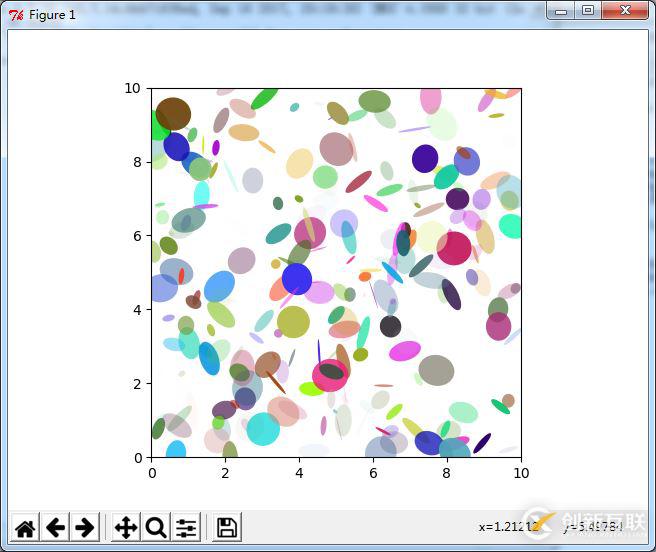Reset the plot to the original home view
Viewport: 656px width, 552px height.
click(25, 527)
